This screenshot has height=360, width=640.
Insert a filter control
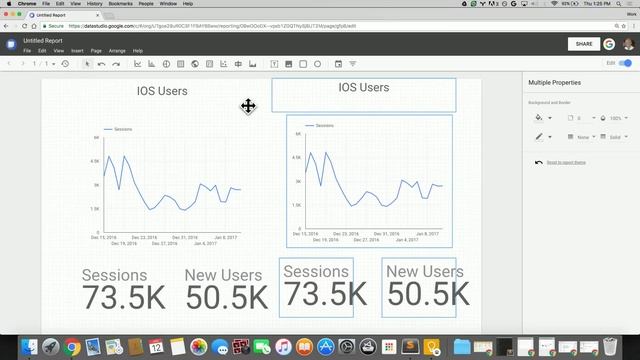[353, 64]
